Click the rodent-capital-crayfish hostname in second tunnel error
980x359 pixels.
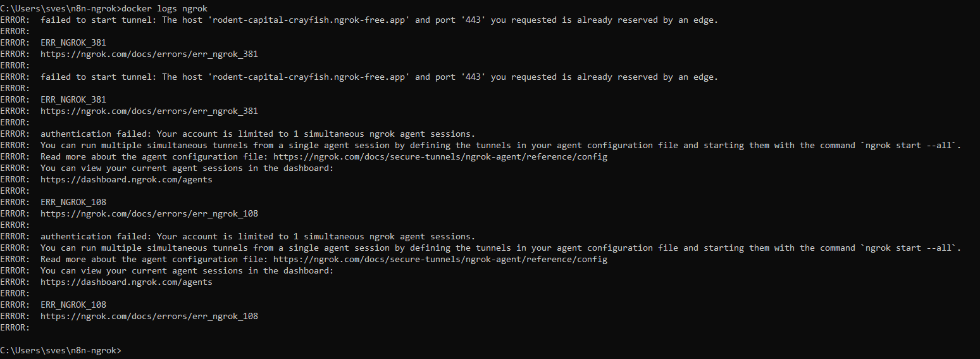coord(309,77)
